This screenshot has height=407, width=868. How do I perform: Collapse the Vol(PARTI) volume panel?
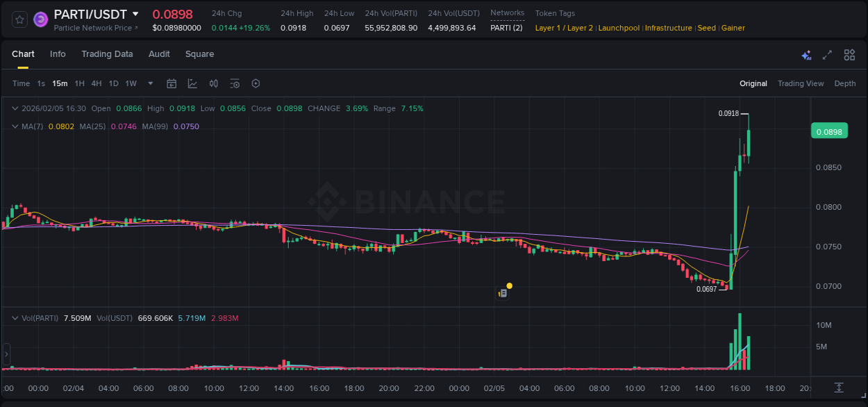tap(14, 317)
